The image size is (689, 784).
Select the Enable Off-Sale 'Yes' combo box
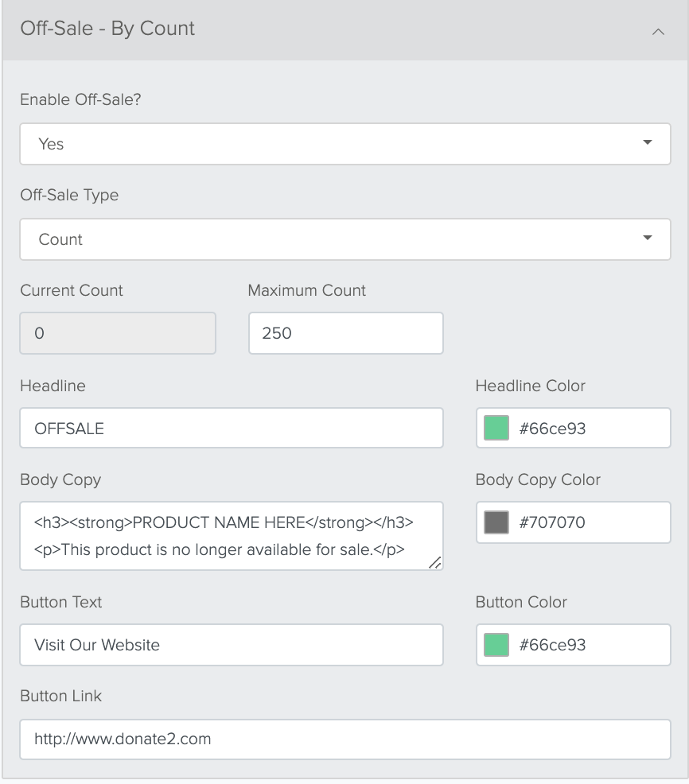point(345,144)
